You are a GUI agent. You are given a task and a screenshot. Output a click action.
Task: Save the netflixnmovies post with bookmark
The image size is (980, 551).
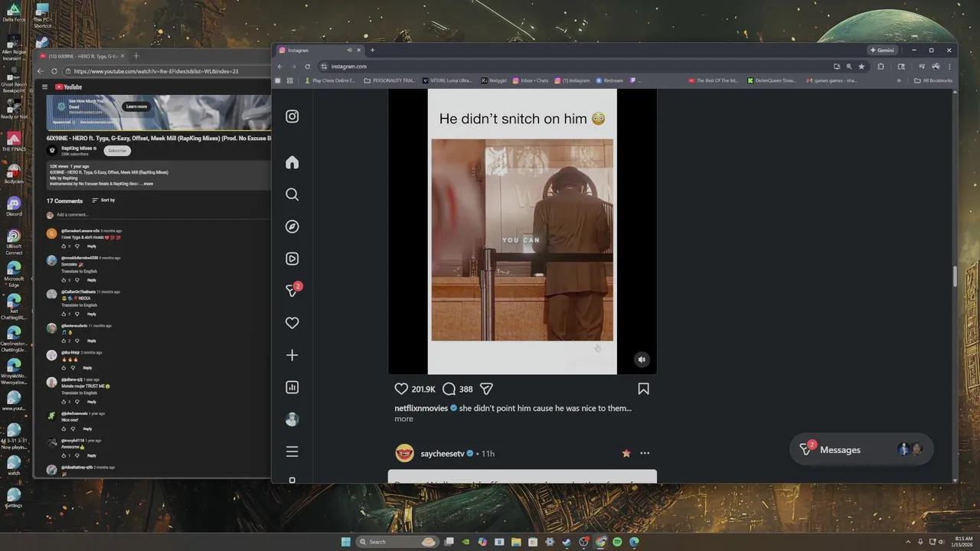tap(643, 389)
